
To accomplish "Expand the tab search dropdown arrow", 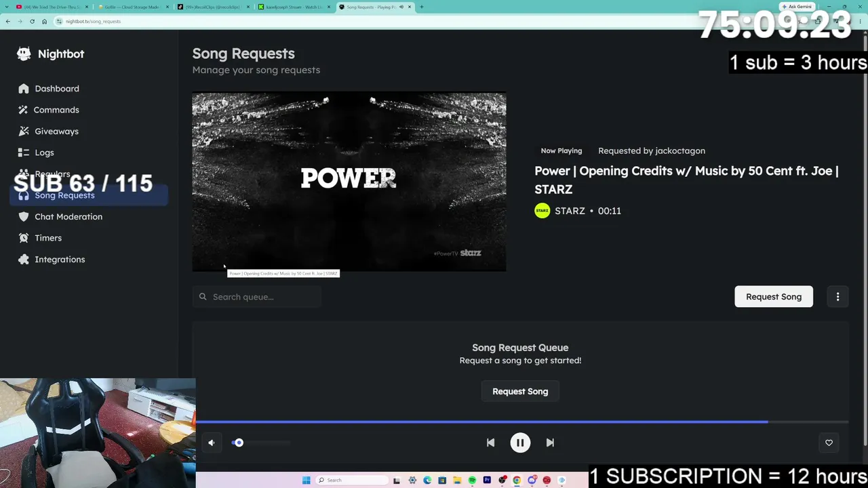I will point(7,7).
